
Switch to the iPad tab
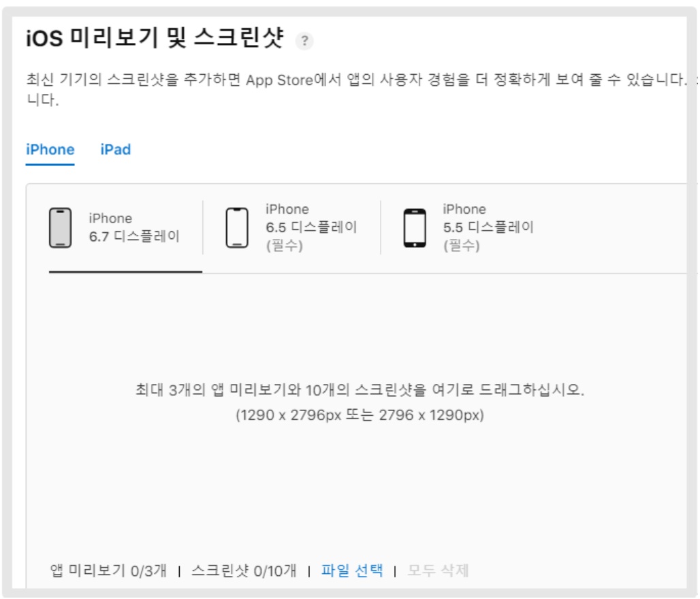[x=116, y=150]
